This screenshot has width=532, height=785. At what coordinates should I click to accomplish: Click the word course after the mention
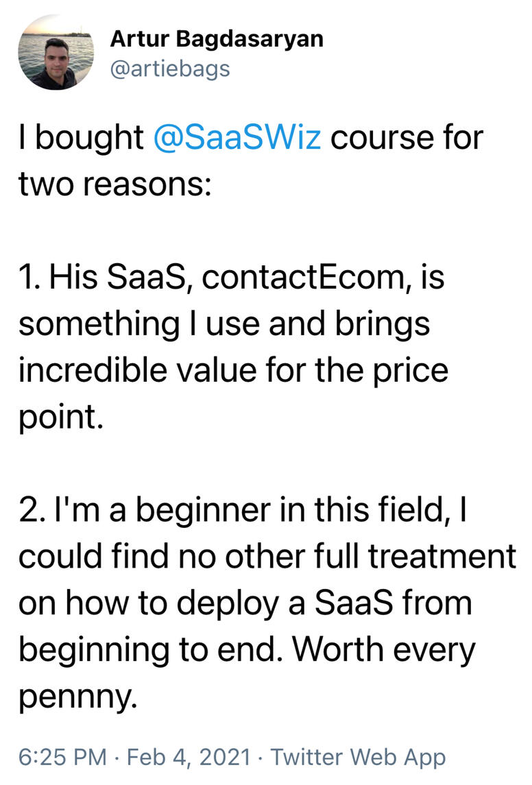(383, 138)
